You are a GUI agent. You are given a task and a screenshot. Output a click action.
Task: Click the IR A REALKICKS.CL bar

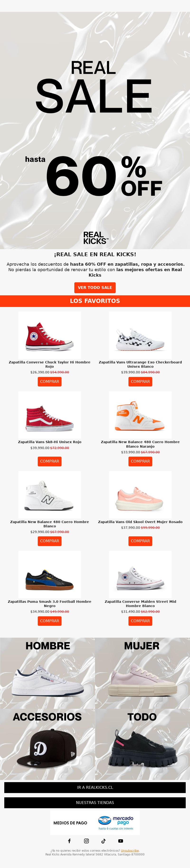point(95,788)
